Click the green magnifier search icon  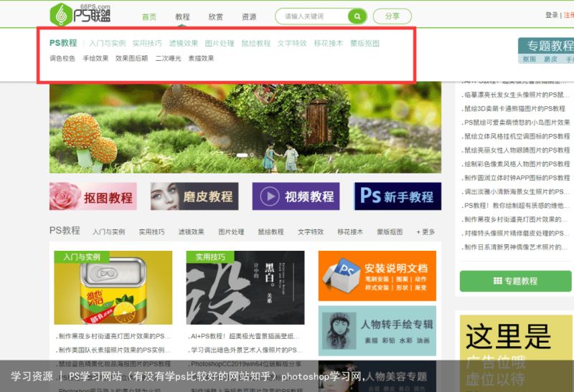coord(357,16)
